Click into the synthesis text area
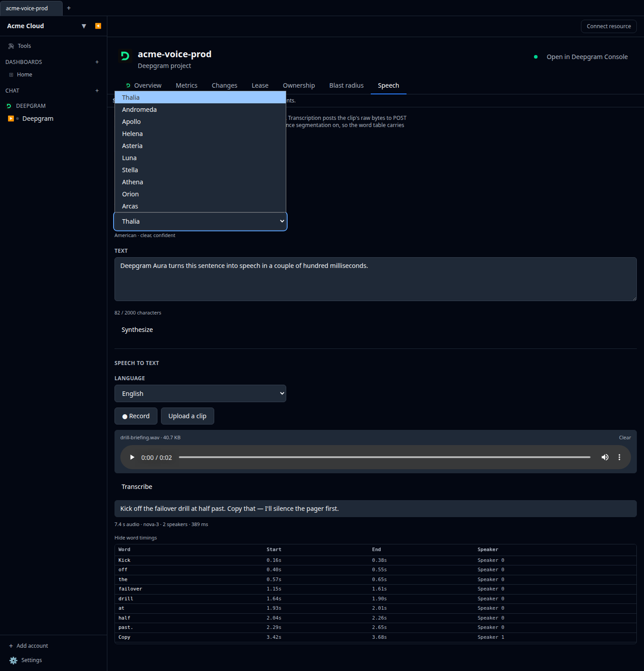Image resolution: width=644 pixels, height=671 pixels. tap(376, 279)
